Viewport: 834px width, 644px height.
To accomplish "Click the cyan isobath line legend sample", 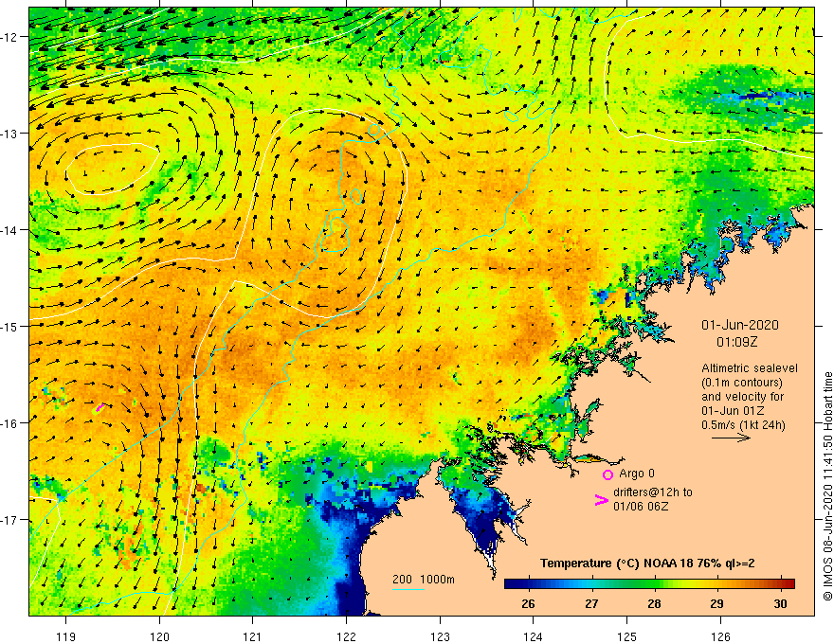I will [408, 589].
